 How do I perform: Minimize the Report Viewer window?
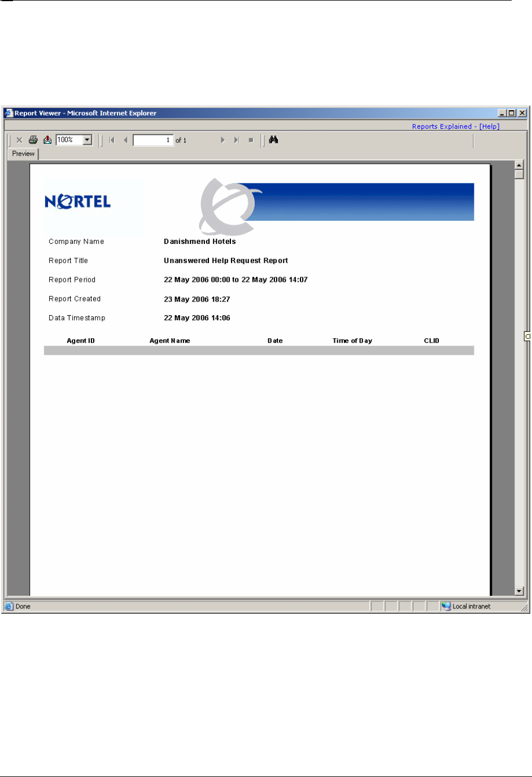502,113
